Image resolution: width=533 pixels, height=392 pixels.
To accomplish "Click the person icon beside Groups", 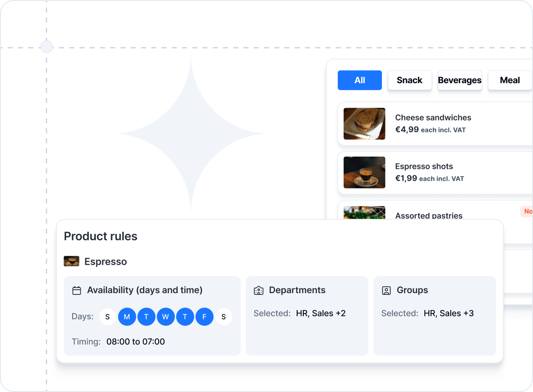I will 386,291.
